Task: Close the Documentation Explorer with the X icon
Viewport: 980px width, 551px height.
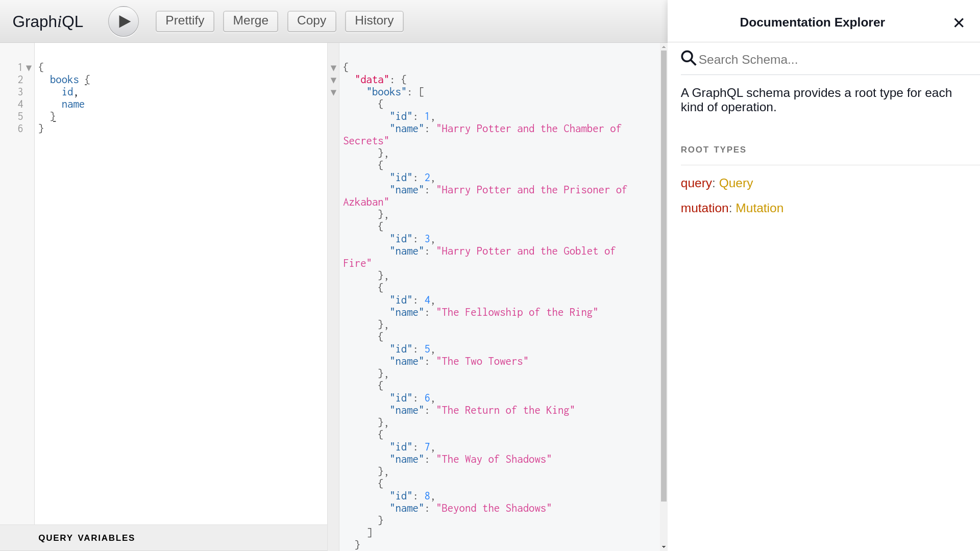Action: click(959, 22)
